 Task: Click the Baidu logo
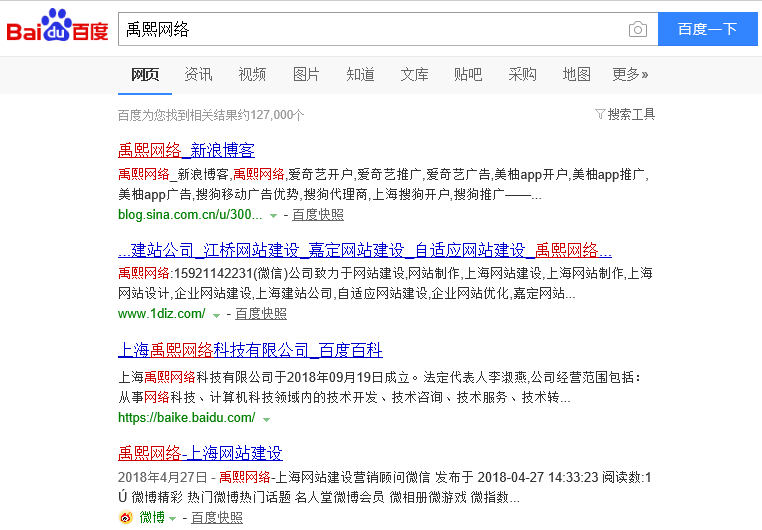tap(57, 25)
